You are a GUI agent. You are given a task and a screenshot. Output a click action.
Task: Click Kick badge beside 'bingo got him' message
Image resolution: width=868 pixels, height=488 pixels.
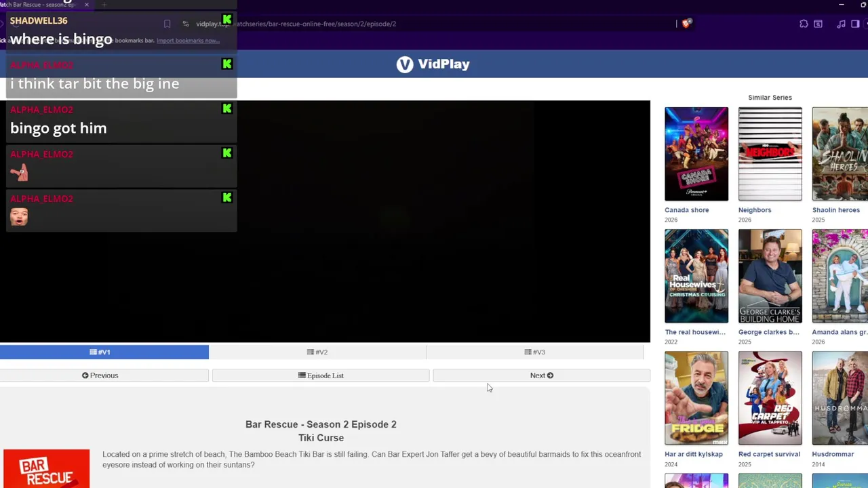tap(227, 108)
